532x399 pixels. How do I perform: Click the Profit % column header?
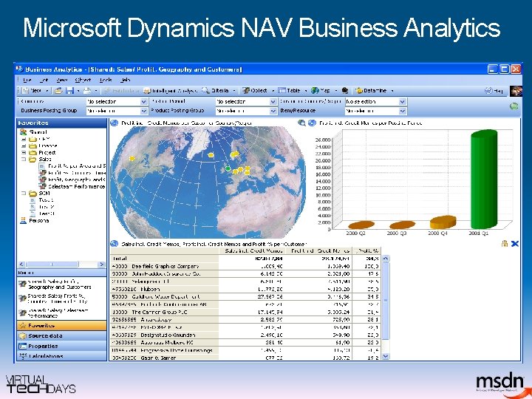click(x=366, y=250)
